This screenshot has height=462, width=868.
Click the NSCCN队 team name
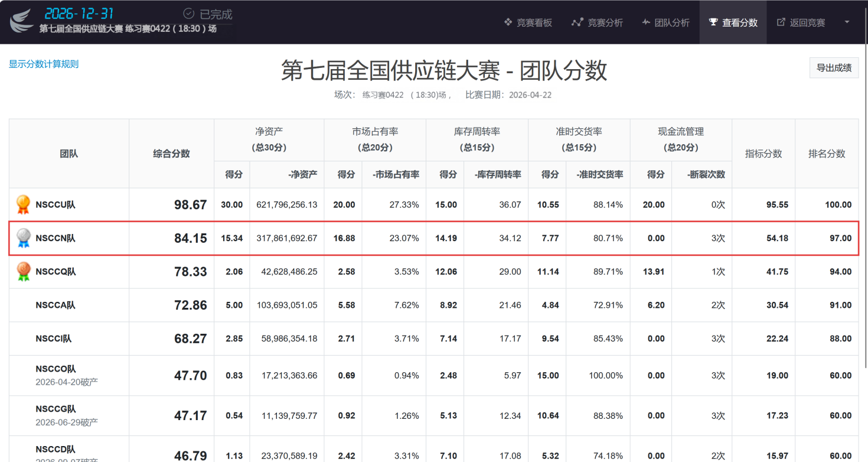click(56, 238)
